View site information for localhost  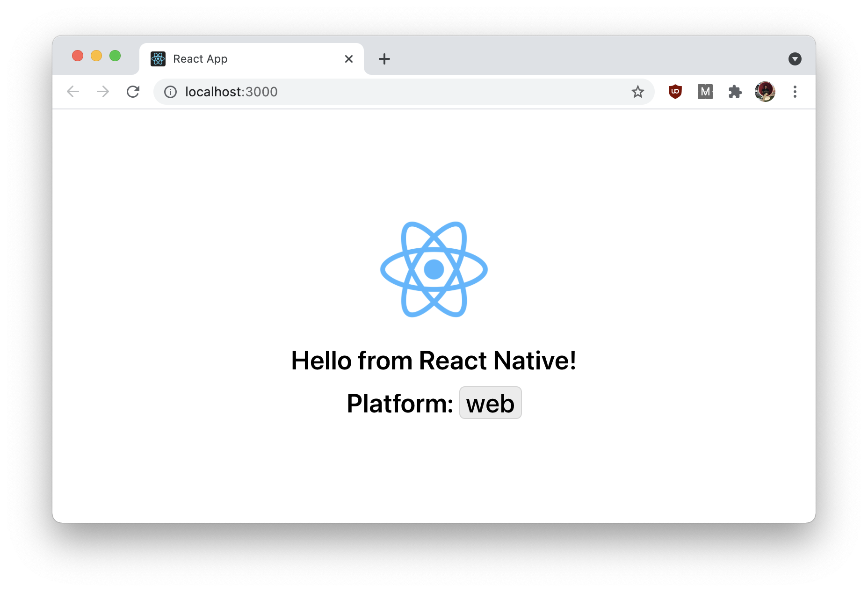[x=171, y=92]
